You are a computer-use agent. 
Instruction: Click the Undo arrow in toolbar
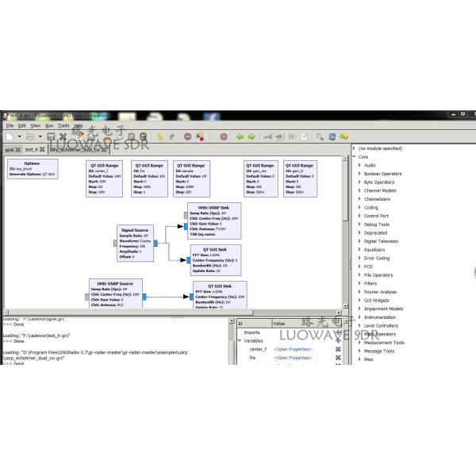pyautogui.click(x=159, y=136)
